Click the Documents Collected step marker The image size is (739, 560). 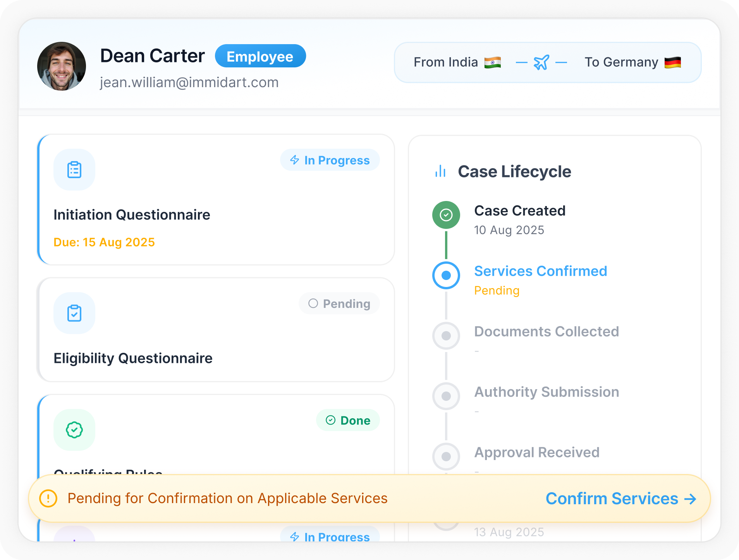click(446, 336)
